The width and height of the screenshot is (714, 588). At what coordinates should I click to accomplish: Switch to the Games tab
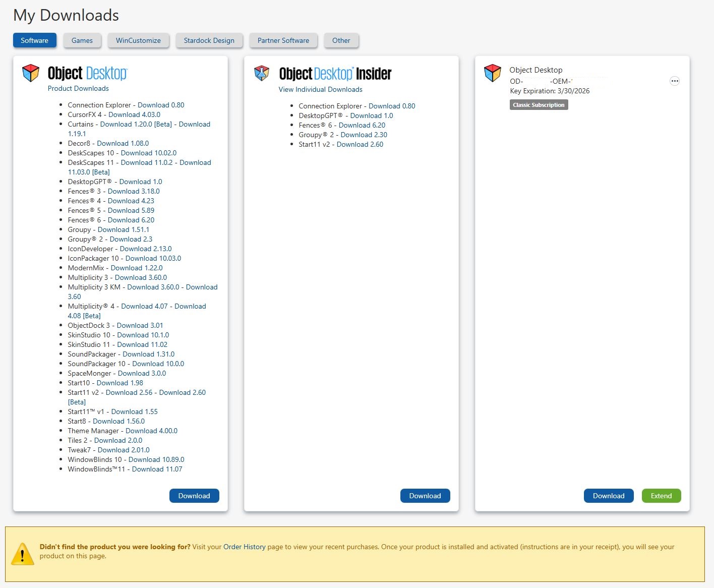[82, 40]
